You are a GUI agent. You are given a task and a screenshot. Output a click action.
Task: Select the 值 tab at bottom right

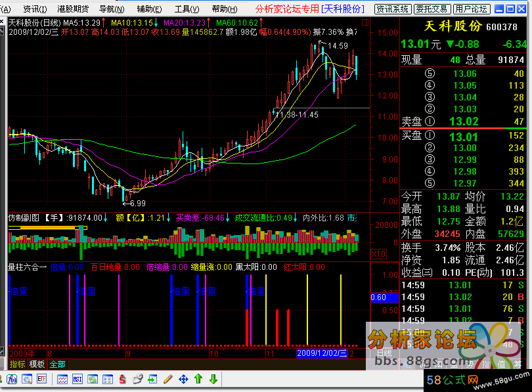point(502,364)
